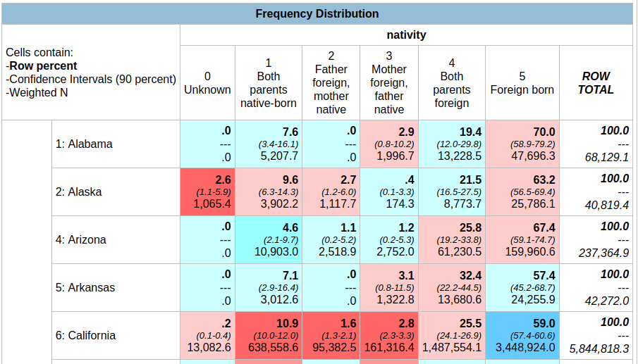Screen dimensions: 638x364
Task: Click the Arizona row label
Action: [x=80, y=240]
